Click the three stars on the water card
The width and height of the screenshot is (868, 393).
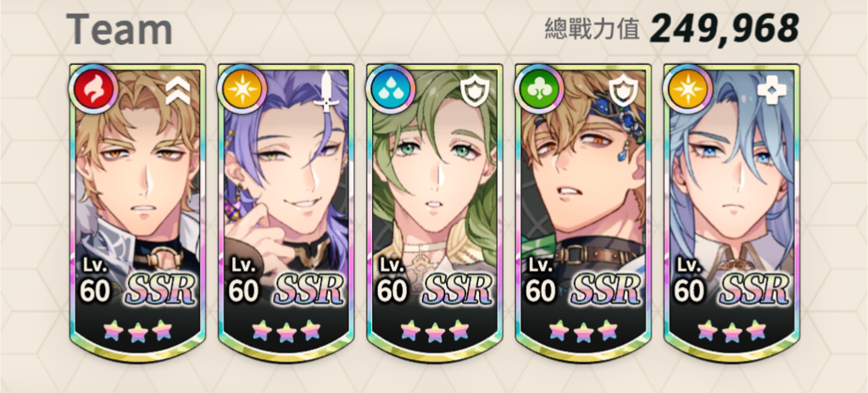435,330
